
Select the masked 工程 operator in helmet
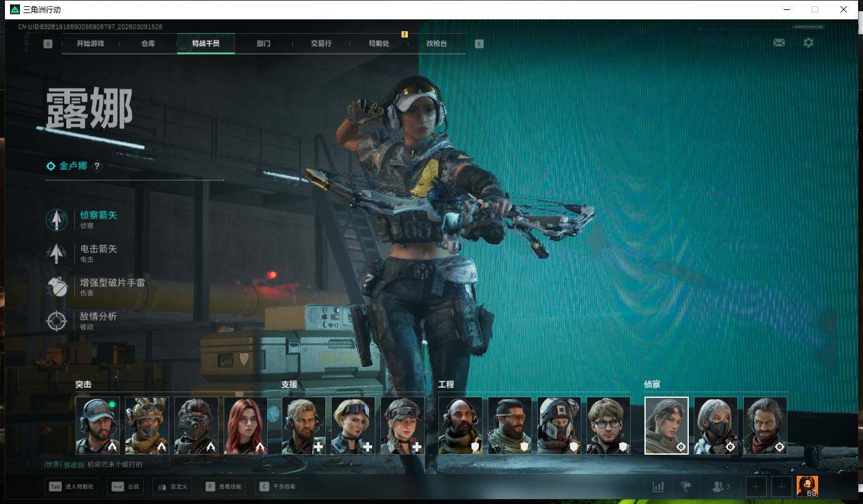pos(559,425)
